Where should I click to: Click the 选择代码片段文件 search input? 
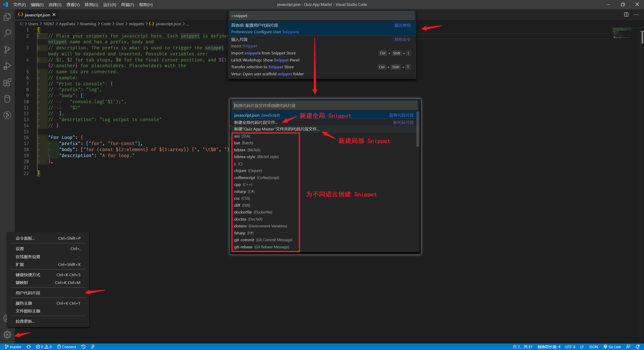coord(325,106)
